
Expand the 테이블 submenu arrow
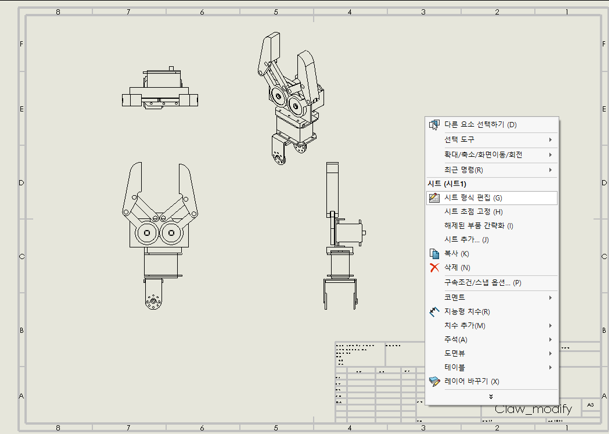point(550,368)
